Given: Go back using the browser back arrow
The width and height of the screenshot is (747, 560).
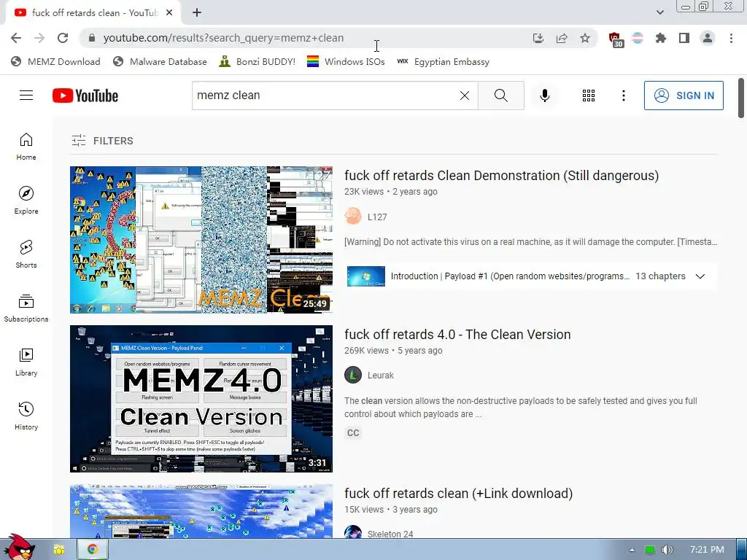Looking at the screenshot, I should [x=16, y=38].
